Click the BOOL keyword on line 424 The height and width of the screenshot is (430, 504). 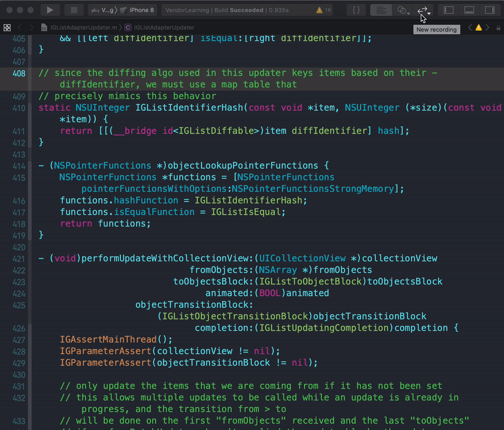(x=269, y=293)
